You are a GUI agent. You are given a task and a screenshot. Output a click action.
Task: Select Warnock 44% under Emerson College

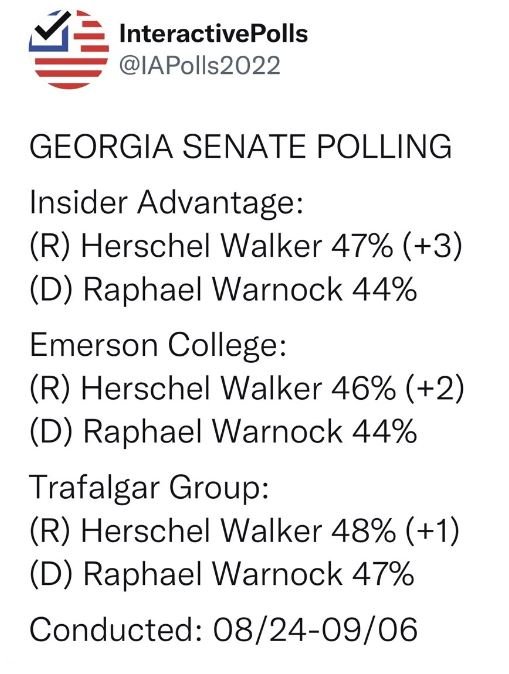tap(223, 431)
